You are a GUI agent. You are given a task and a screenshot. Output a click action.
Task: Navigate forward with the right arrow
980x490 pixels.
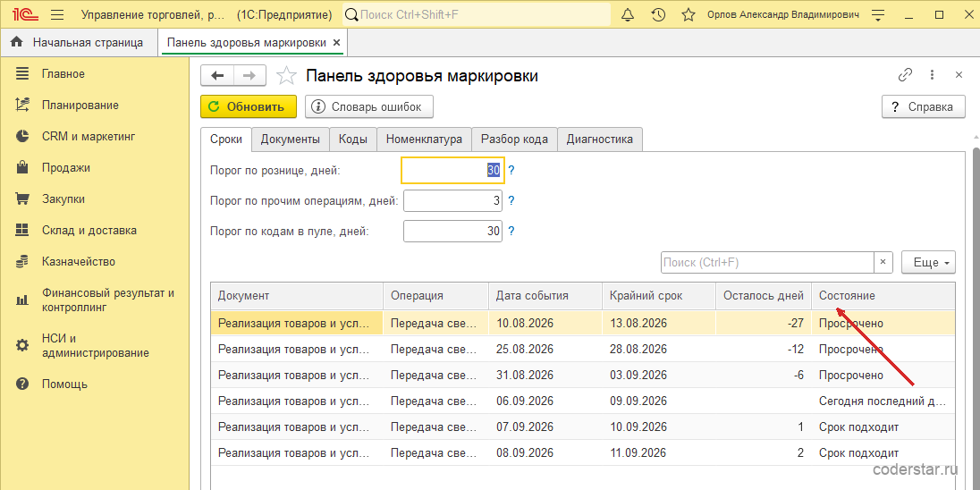(249, 76)
